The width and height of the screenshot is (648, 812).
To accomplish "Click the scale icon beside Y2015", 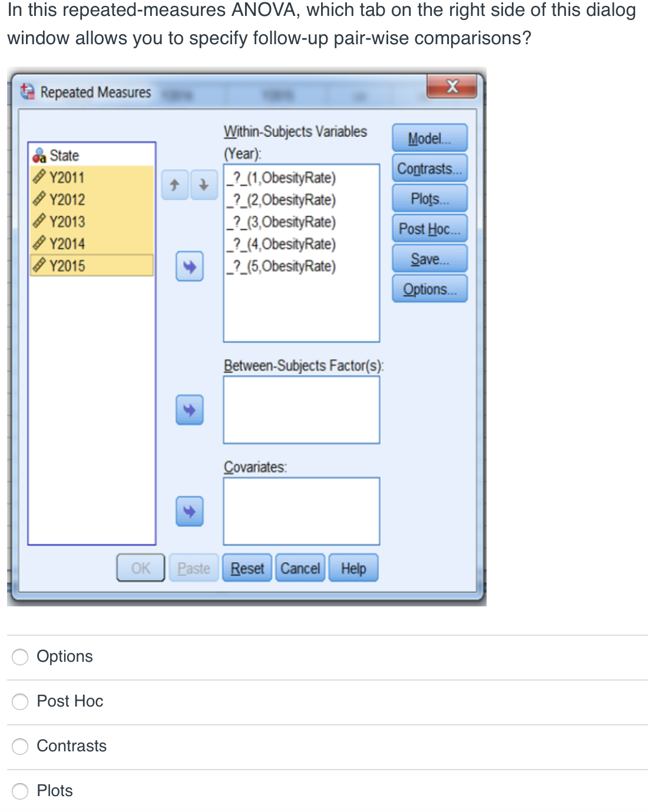I will click(40, 264).
